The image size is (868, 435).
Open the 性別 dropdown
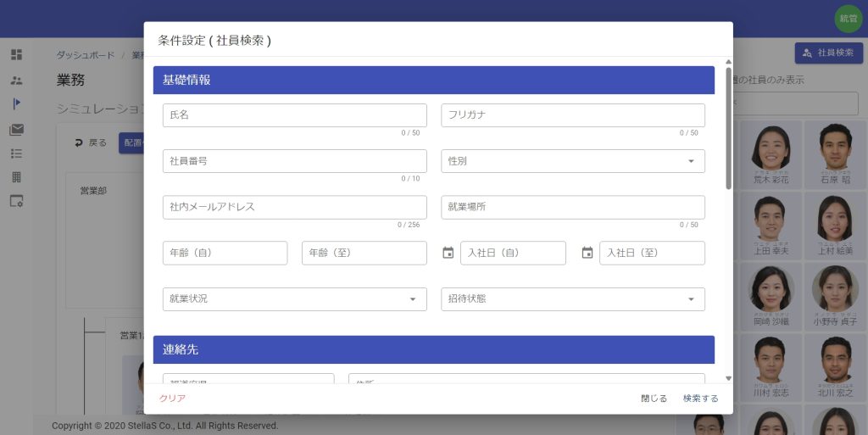(x=573, y=161)
